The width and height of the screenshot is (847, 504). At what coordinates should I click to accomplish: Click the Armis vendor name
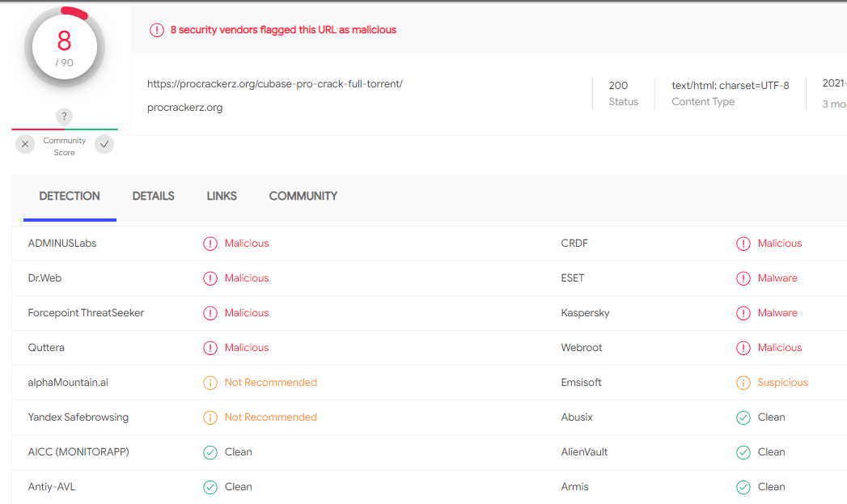[x=574, y=487]
